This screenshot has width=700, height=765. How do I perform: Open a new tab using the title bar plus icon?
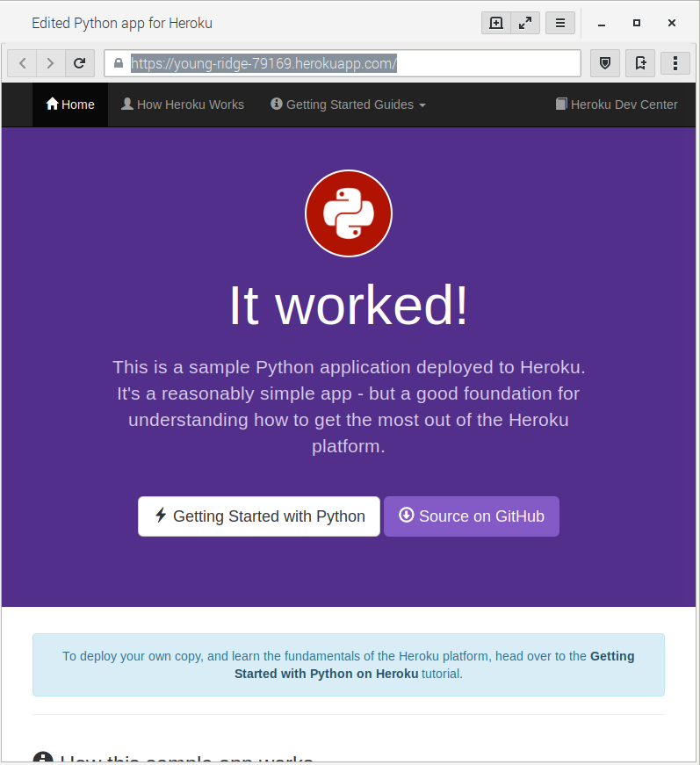[x=496, y=23]
